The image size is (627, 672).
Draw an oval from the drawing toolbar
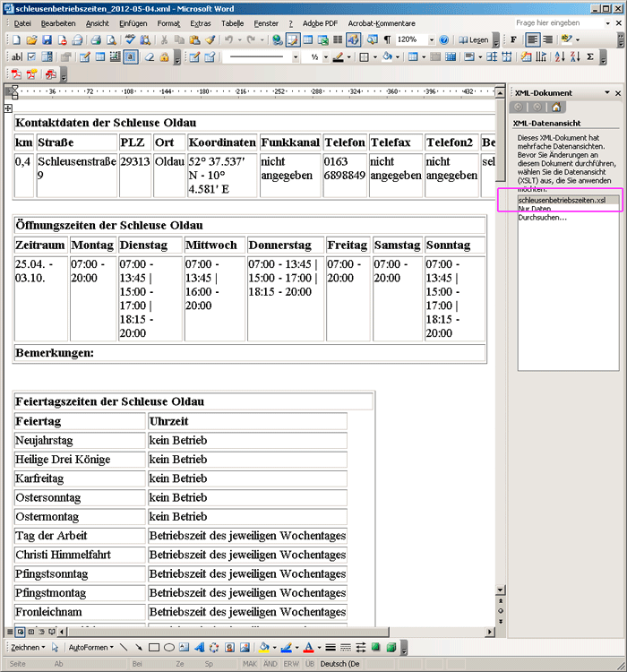coord(169,648)
